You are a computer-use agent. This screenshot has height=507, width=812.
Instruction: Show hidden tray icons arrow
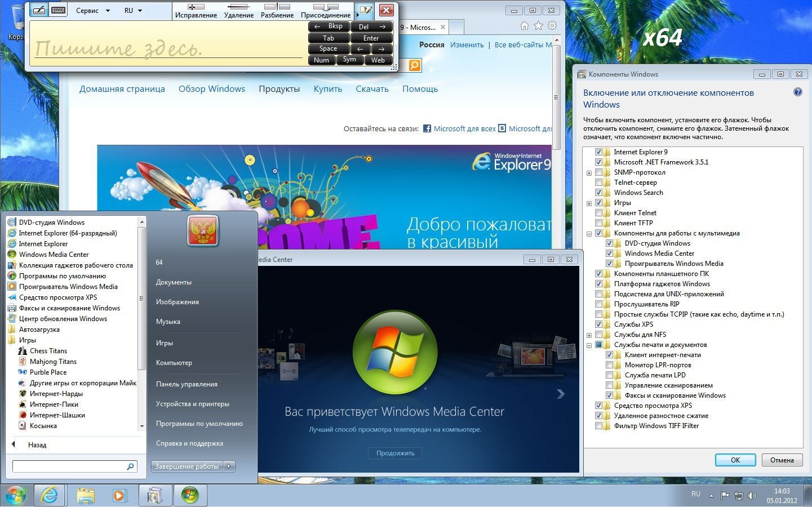point(711,496)
